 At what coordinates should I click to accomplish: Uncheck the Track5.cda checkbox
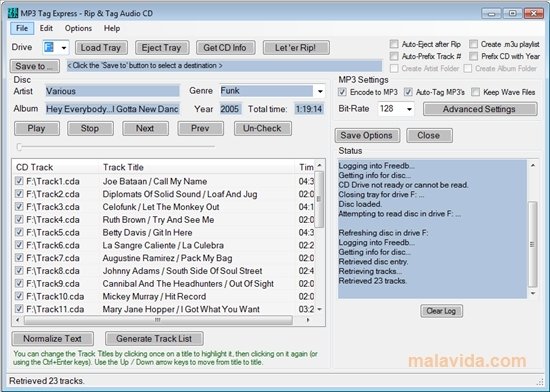[x=19, y=232]
